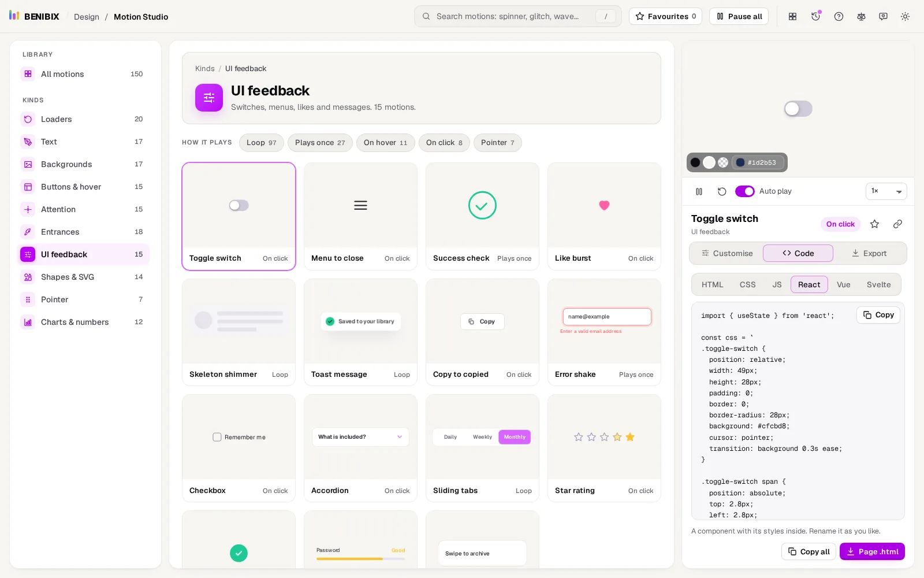924x578 pixels.
Task: Click the Loaders kind icon
Action: pyautogui.click(x=28, y=119)
